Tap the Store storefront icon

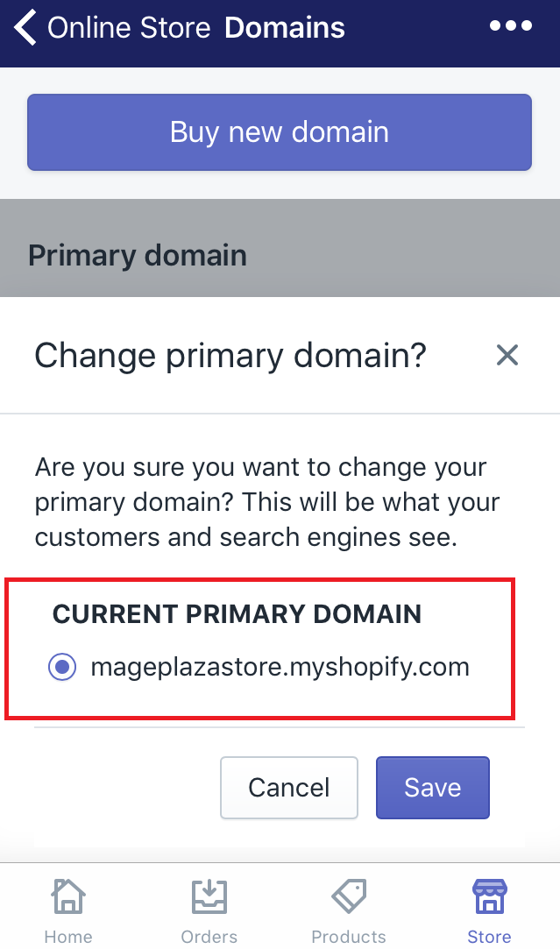[489, 896]
